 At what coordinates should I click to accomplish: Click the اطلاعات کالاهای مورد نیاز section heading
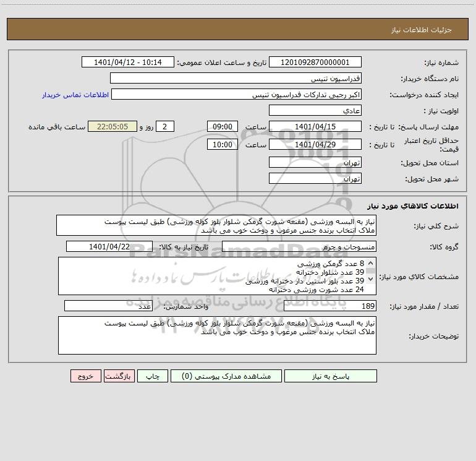[x=413, y=206]
